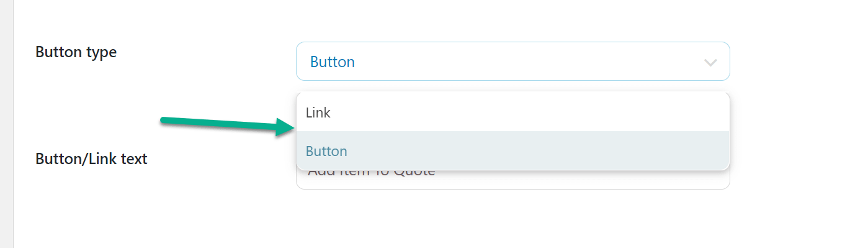Screen dimensions: 868x248
Task: Click blank area below Button/Link text field
Action: (x=512, y=218)
